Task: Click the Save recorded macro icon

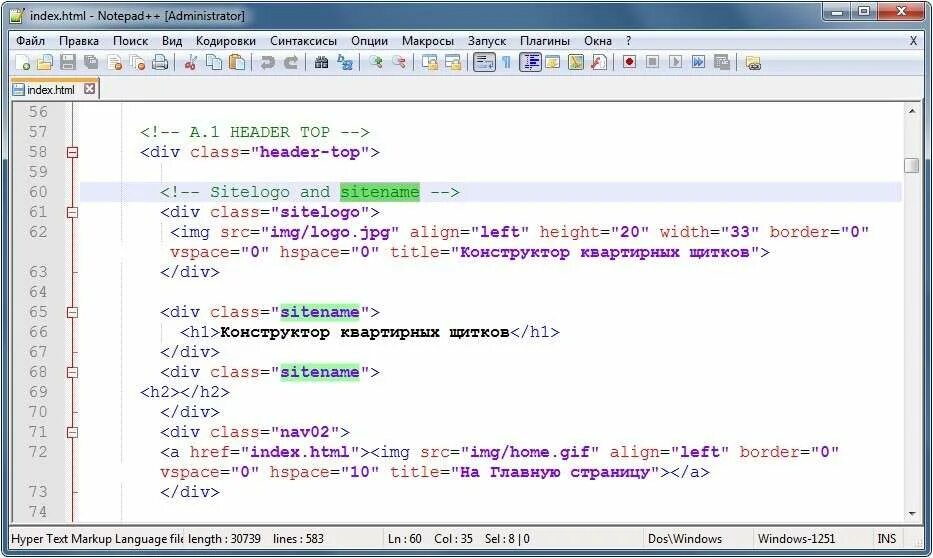Action: tap(722, 62)
